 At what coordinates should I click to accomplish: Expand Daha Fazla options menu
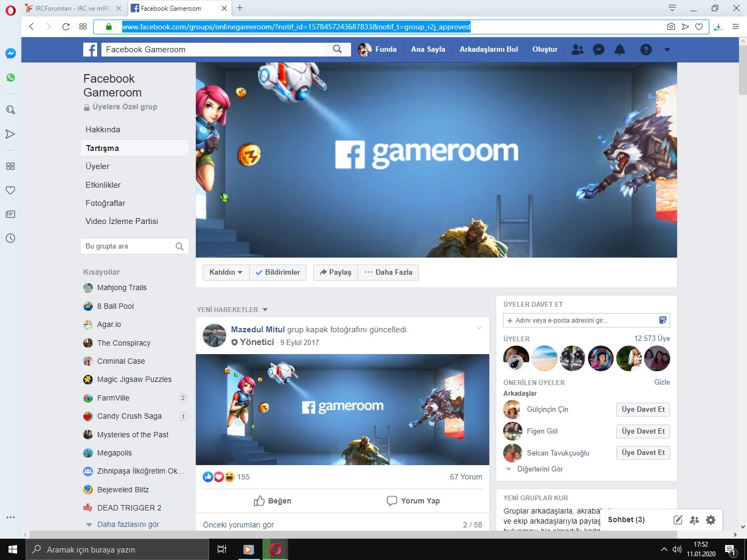pyautogui.click(x=388, y=273)
